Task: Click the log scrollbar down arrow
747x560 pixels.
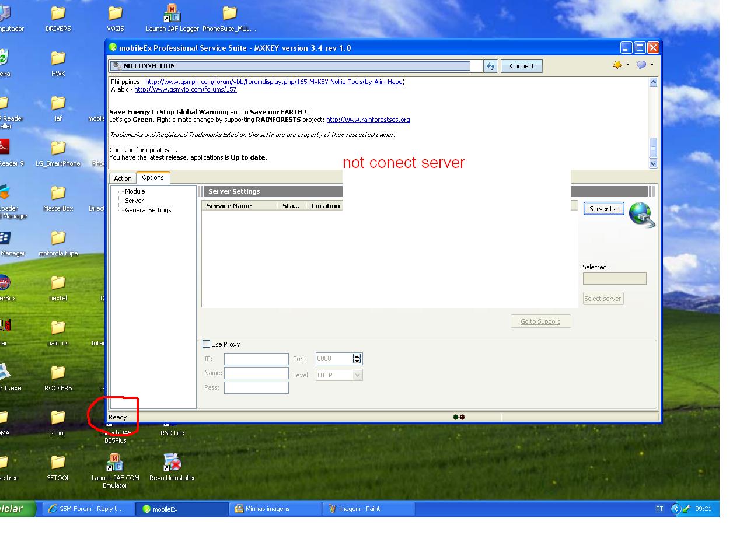Action: (x=653, y=164)
